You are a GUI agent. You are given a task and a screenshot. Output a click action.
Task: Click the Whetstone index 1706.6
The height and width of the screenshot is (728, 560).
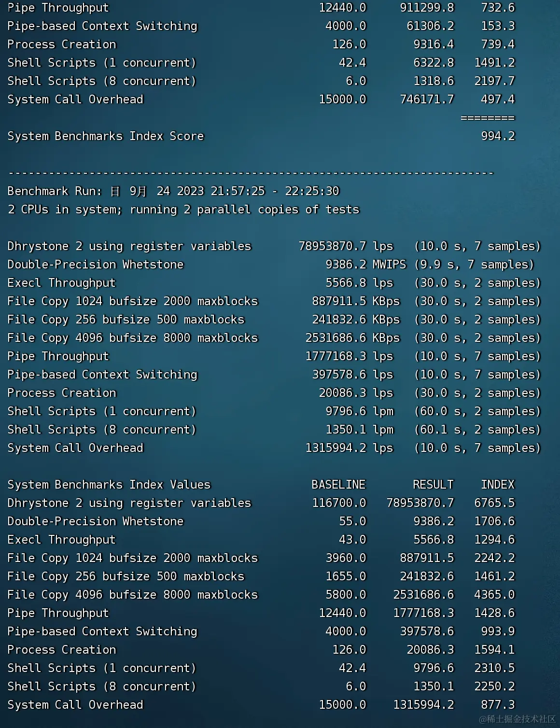click(494, 521)
